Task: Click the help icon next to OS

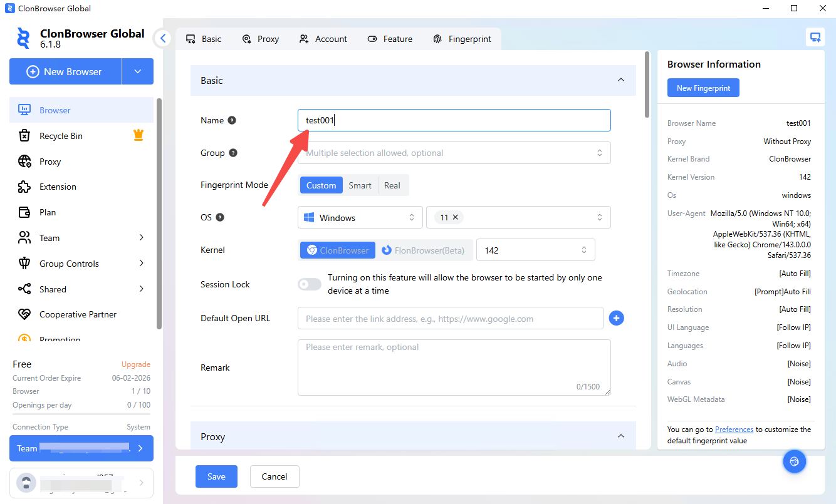Action: point(220,217)
